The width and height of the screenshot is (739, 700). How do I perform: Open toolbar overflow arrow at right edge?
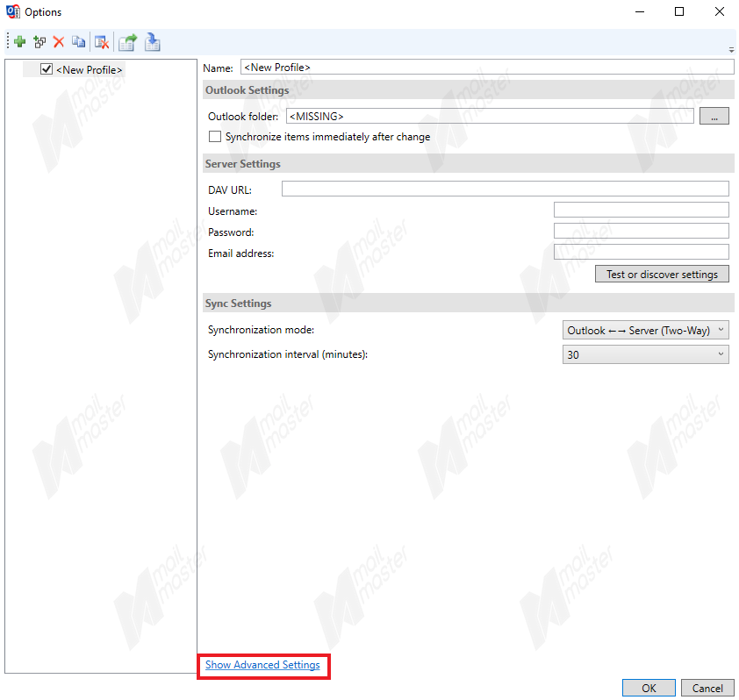tap(731, 49)
